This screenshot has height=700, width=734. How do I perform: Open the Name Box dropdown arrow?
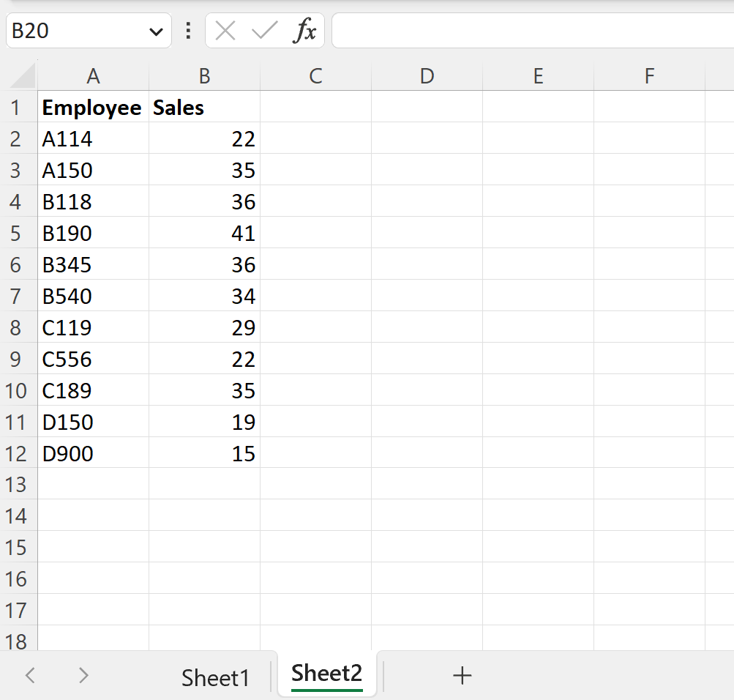tap(156, 31)
